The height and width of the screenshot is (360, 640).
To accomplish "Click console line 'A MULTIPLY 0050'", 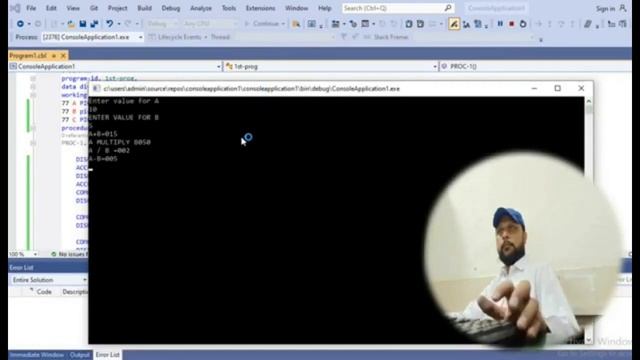I will 120,142.
